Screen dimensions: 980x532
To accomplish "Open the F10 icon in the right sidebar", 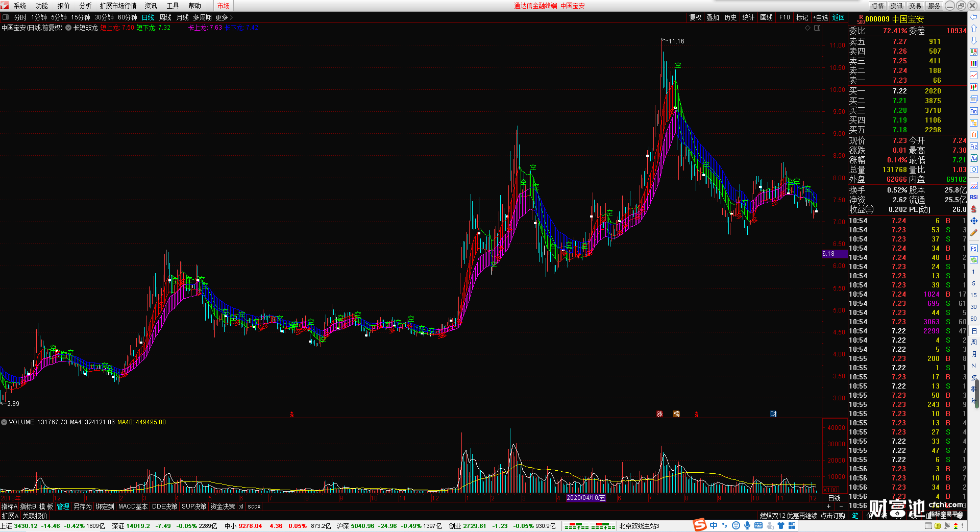I will [974, 111].
